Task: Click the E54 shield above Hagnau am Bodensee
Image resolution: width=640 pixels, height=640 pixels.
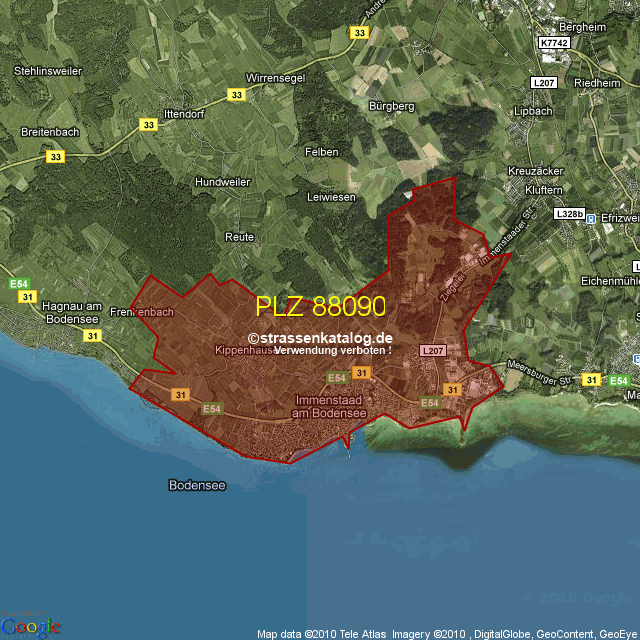Action: pyautogui.click(x=19, y=285)
